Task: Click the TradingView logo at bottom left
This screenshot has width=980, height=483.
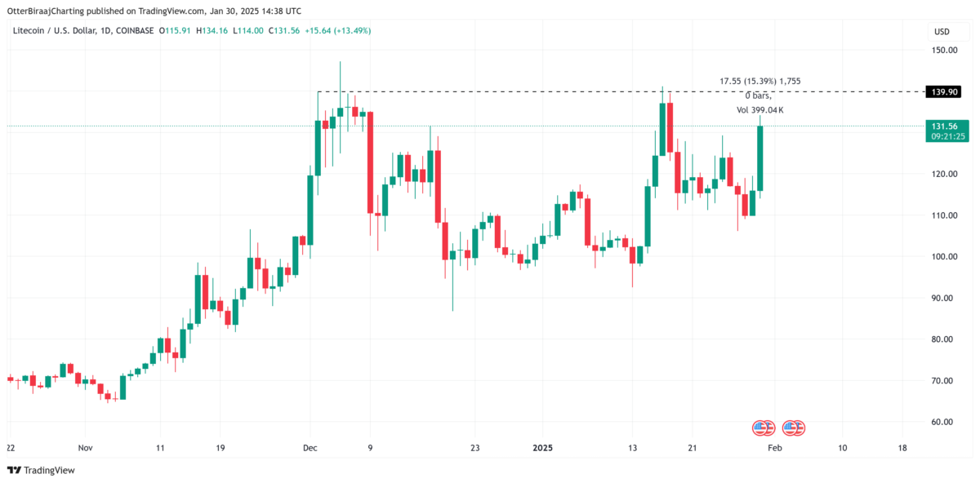Action: (x=40, y=471)
